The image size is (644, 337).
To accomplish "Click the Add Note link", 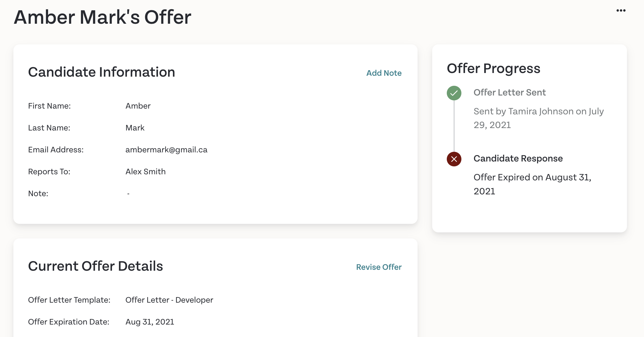I will [x=384, y=73].
